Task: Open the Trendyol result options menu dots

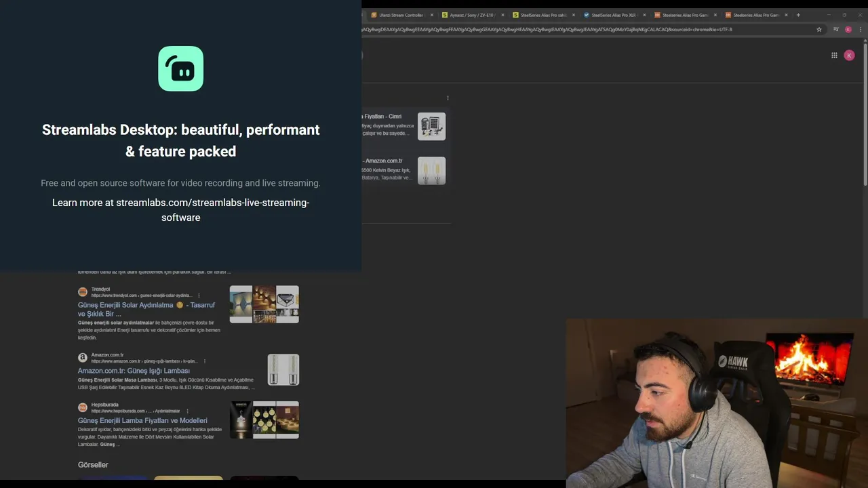Action: [199, 296]
